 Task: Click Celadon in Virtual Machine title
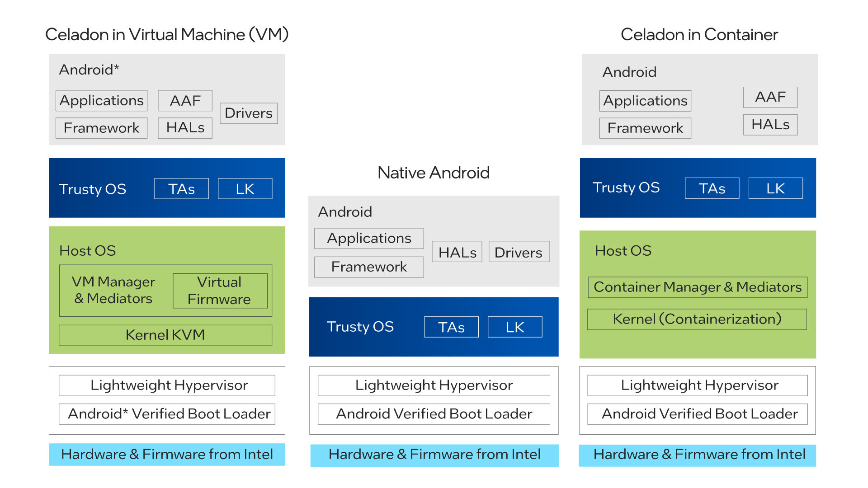tap(167, 35)
